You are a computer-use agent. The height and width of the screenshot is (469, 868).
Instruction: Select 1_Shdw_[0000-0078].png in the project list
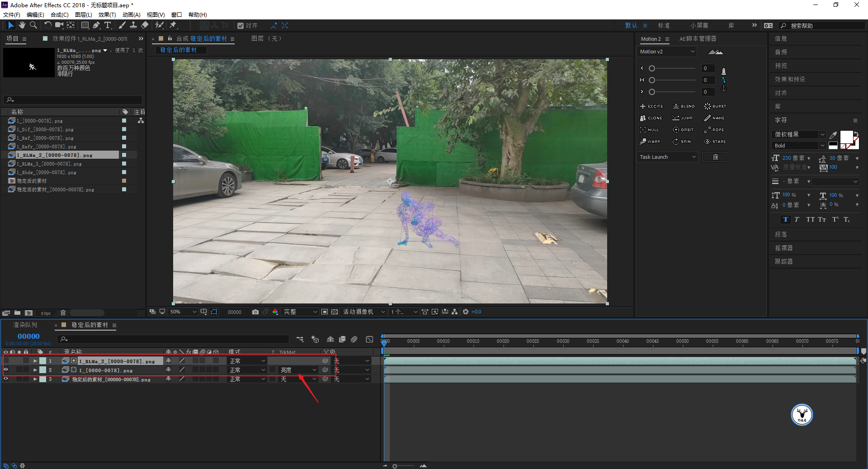(x=46, y=172)
